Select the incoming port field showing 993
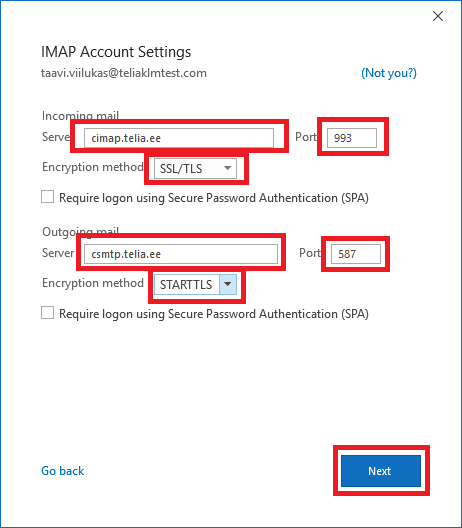 coord(352,138)
